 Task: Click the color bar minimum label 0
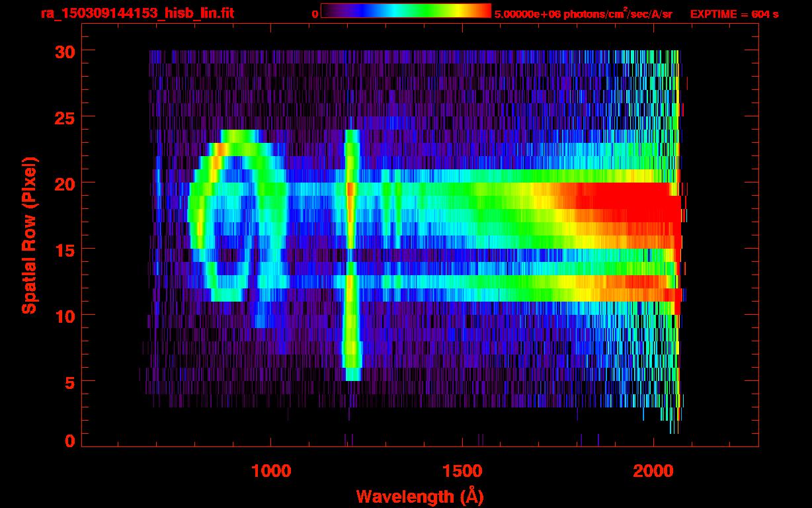315,14
